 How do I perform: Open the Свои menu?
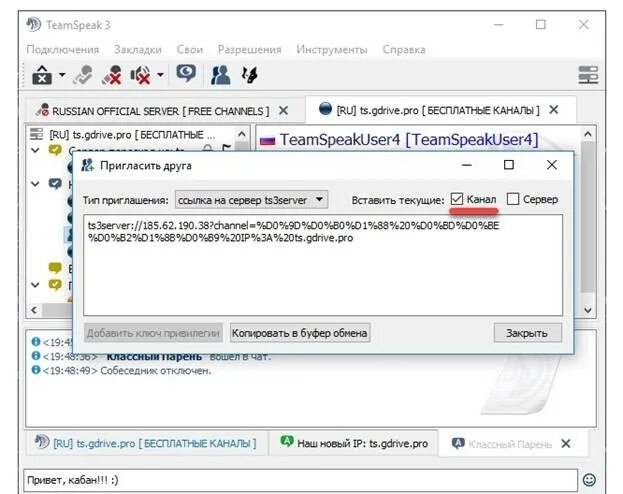click(x=190, y=50)
